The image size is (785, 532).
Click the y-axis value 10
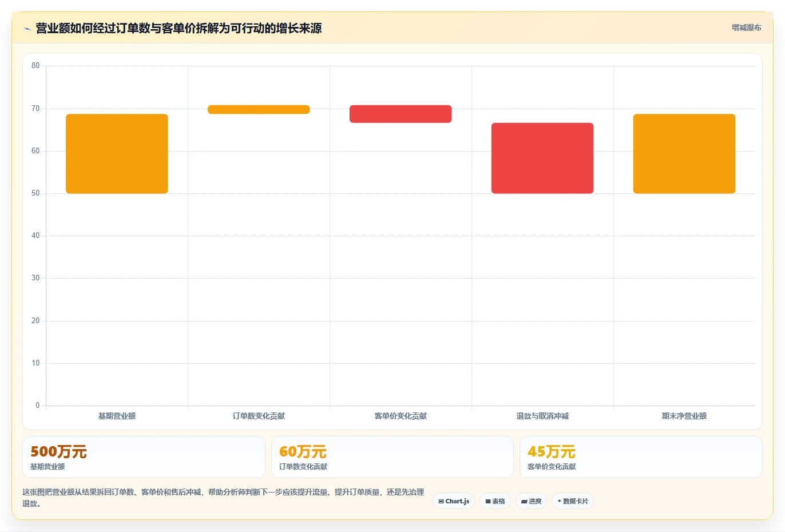coord(35,363)
